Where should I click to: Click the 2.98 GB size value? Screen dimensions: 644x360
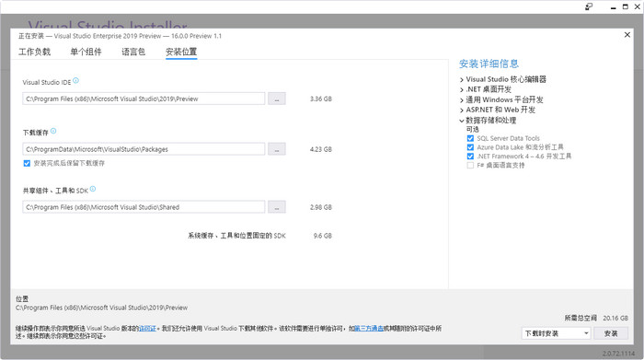(321, 207)
